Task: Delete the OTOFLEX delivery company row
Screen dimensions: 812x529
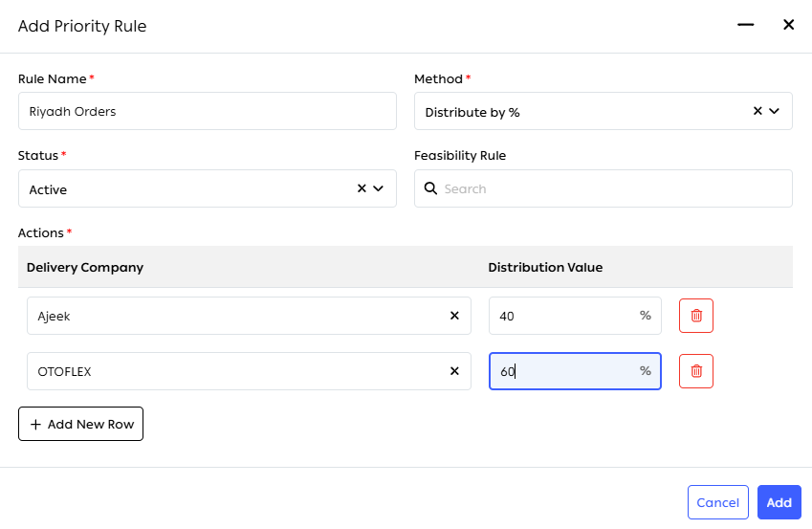Action: (696, 371)
